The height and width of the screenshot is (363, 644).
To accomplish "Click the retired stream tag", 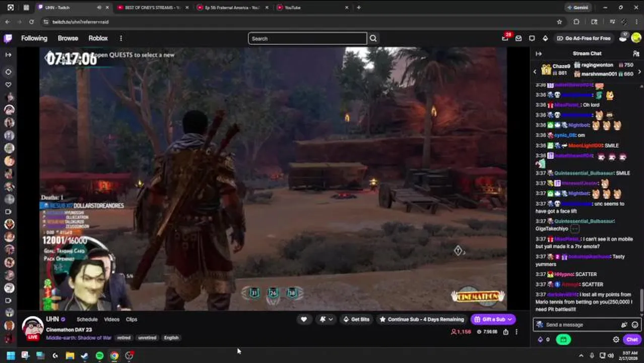I will tap(124, 338).
